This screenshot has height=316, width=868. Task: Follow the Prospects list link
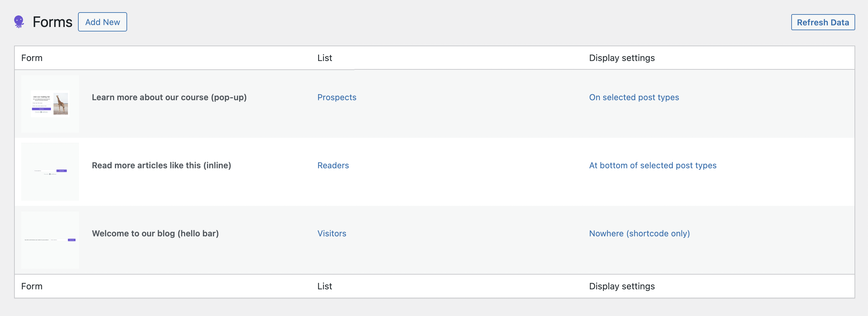(337, 97)
